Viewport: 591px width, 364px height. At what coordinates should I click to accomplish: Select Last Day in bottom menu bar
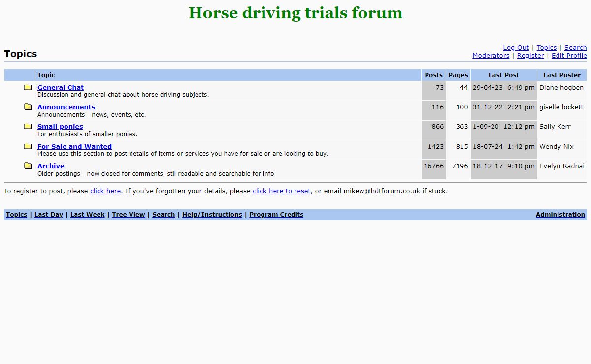tap(49, 215)
